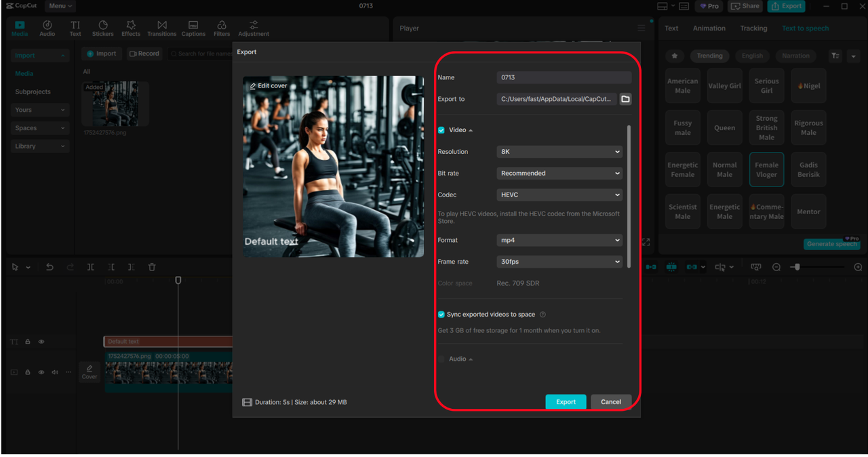Viewport: 868px width, 457px height.
Task: Open the Frame rate dropdown showing 30fps
Action: pyautogui.click(x=559, y=262)
